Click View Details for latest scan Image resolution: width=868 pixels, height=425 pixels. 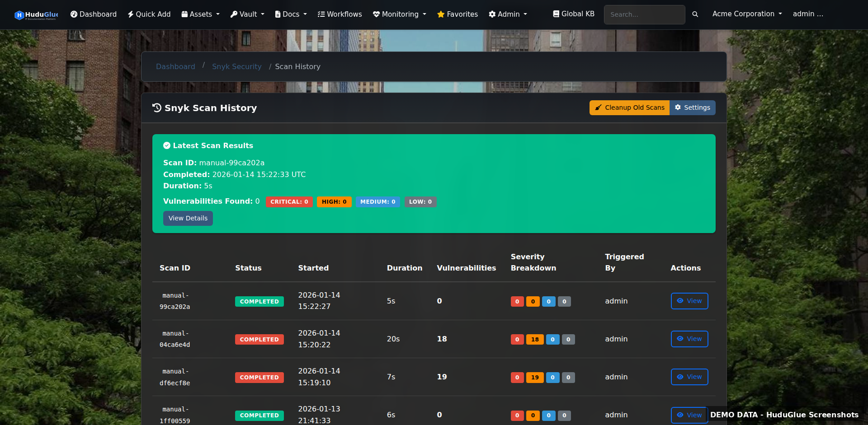pos(188,218)
